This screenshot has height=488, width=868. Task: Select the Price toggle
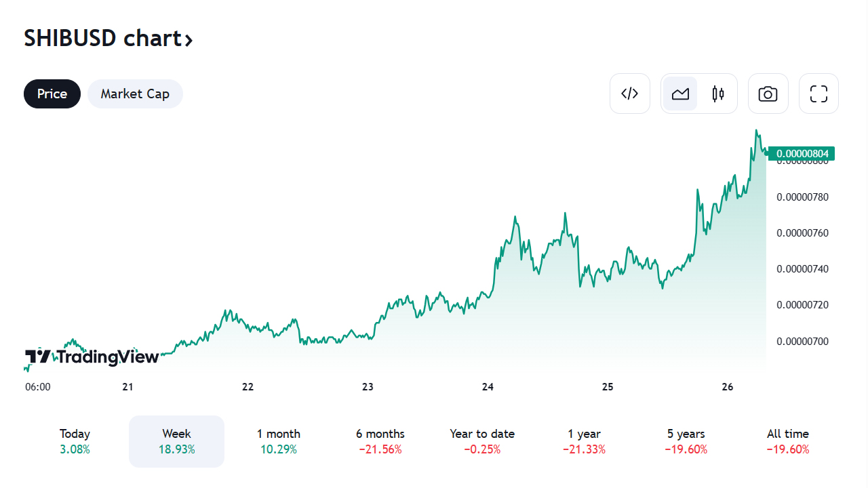(x=52, y=94)
